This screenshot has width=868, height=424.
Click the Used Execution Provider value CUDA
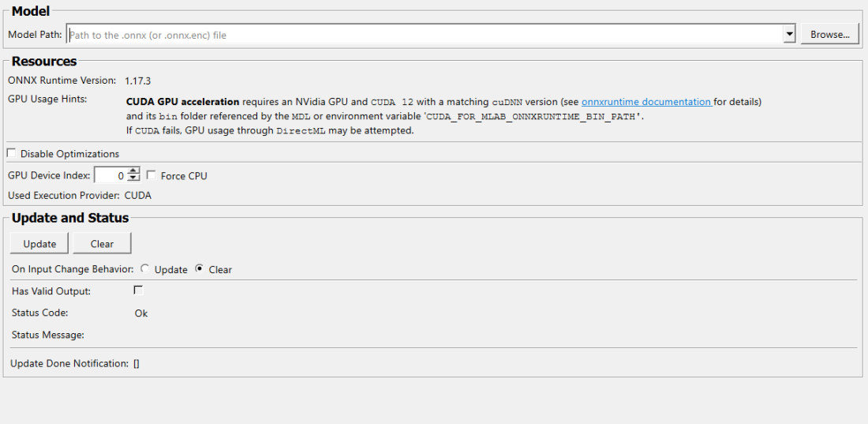click(138, 196)
